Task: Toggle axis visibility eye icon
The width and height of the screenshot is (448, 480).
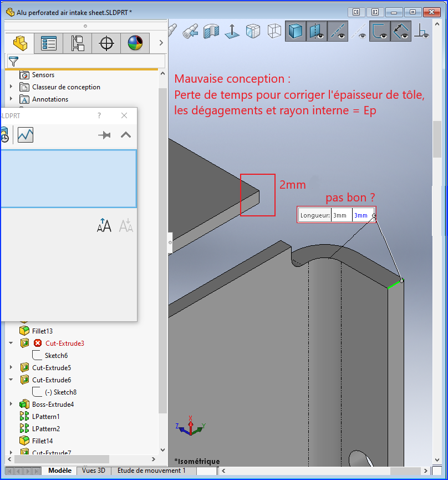Action: [338, 31]
